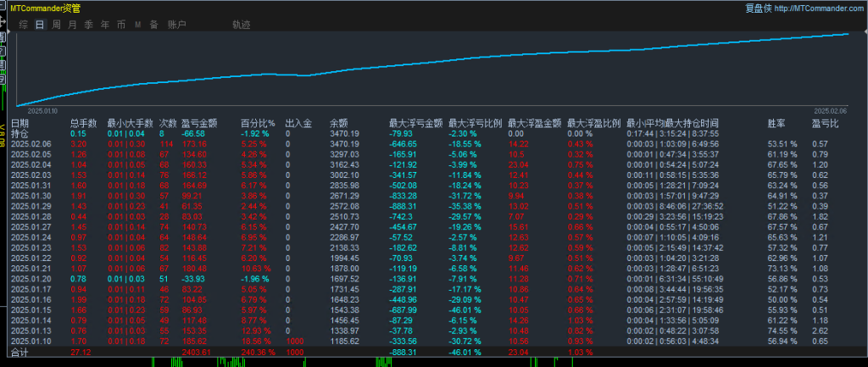Click the 次数 column header

coord(169,124)
